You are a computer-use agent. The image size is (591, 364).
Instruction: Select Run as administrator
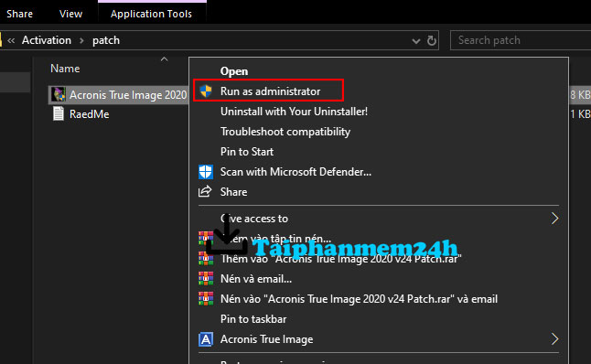pos(270,91)
